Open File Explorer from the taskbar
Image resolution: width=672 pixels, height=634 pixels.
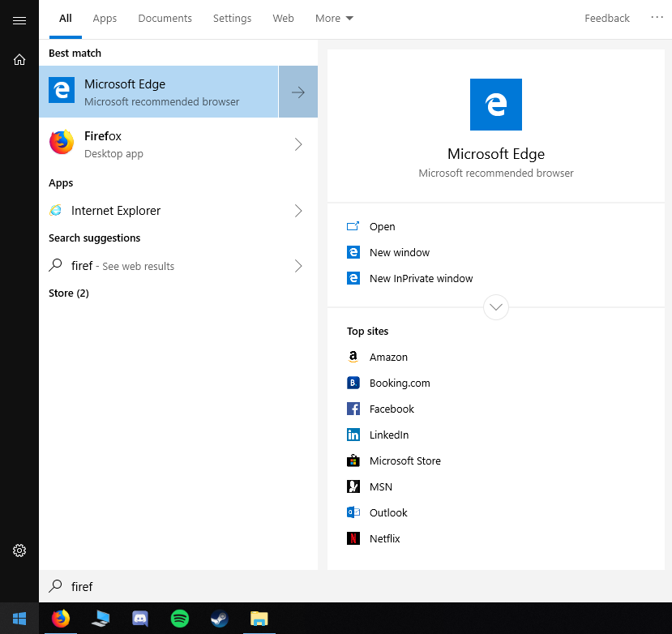(x=259, y=619)
